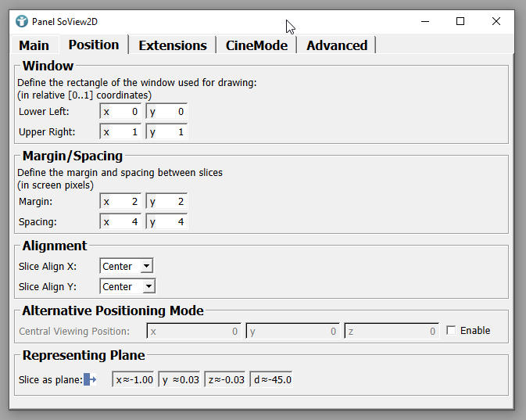Switch to the Main tab
526x420 pixels.
coord(34,45)
